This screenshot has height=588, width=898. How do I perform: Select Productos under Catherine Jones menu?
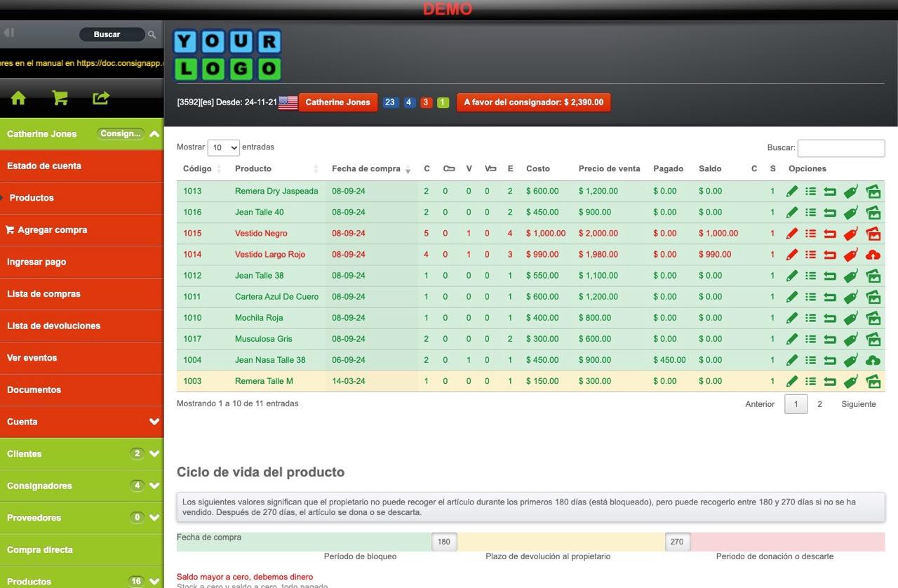coord(81,198)
